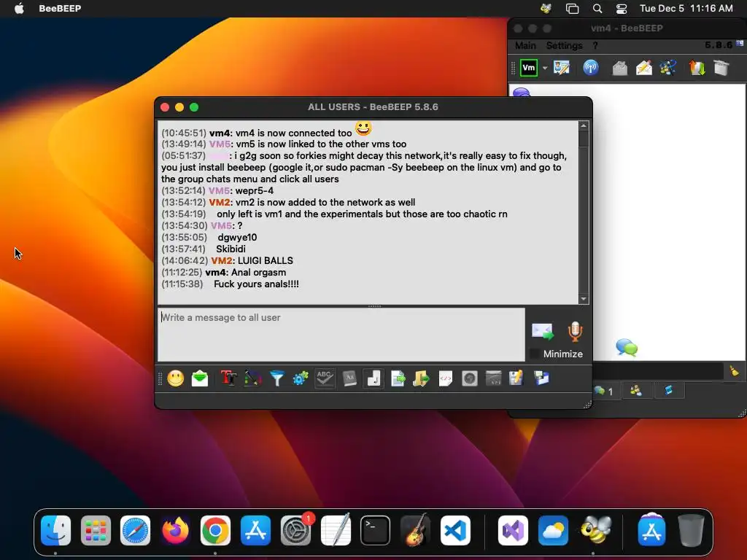The image size is (747, 560).
Task: Open the ? help menu in vm4 window
Action: click(x=595, y=46)
